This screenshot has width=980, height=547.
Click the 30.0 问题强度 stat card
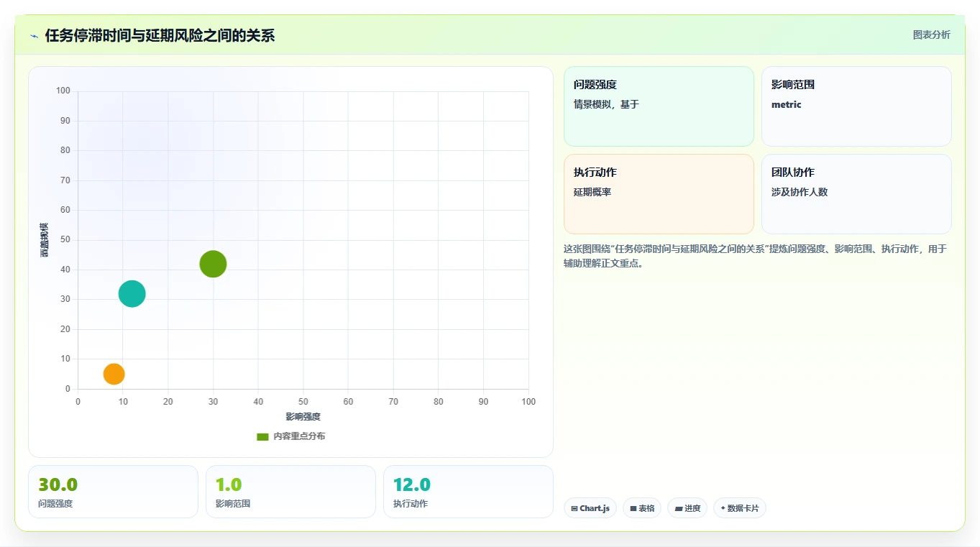click(x=113, y=492)
